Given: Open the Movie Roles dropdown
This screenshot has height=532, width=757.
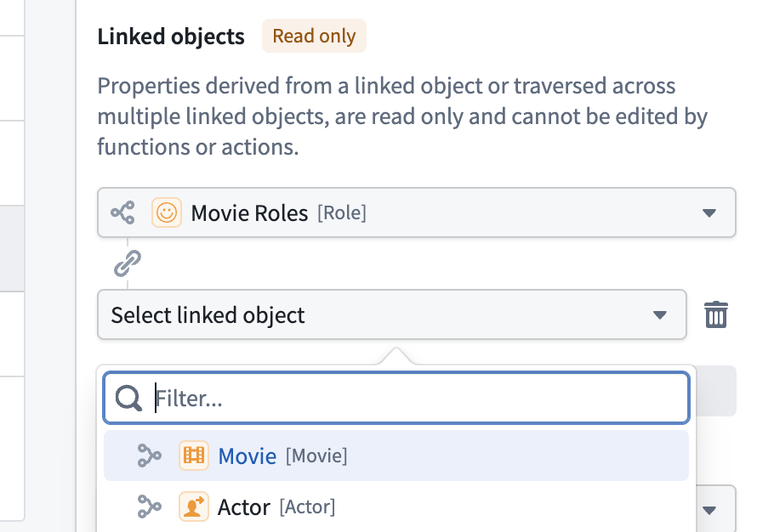Looking at the screenshot, I should point(417,212).
